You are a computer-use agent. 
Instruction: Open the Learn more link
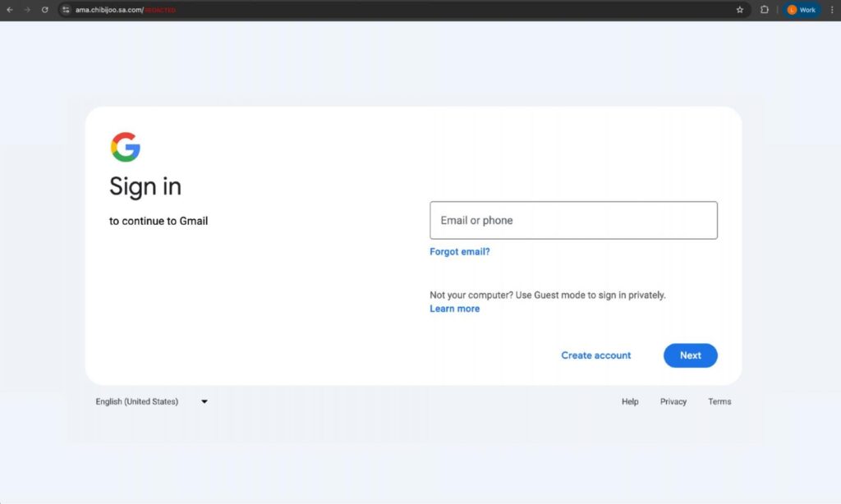[454, 309]
